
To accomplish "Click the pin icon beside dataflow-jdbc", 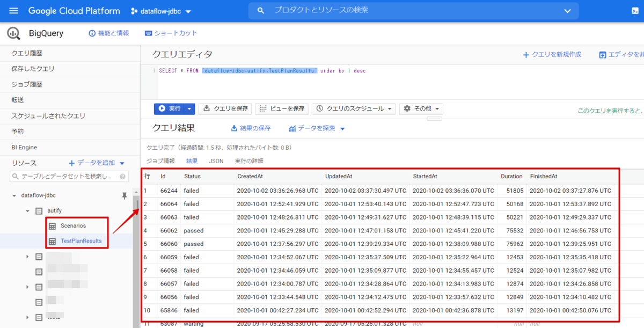I will 125,196.
